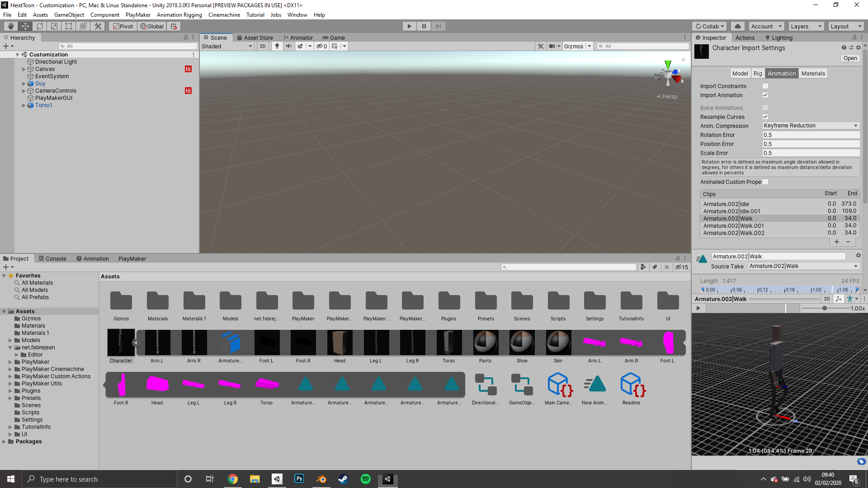Select the Rect Transform tool
This screenshot has height=488, width=868.
69,26
